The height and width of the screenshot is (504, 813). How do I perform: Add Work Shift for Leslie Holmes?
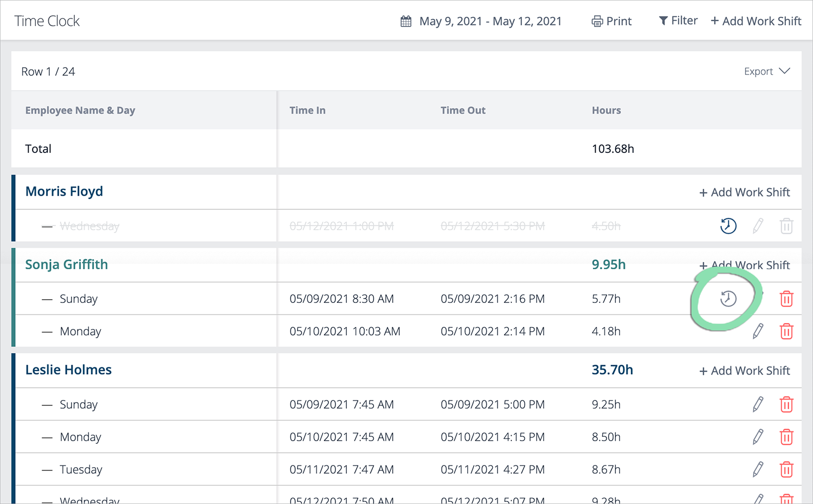click(x=745, y=371)
